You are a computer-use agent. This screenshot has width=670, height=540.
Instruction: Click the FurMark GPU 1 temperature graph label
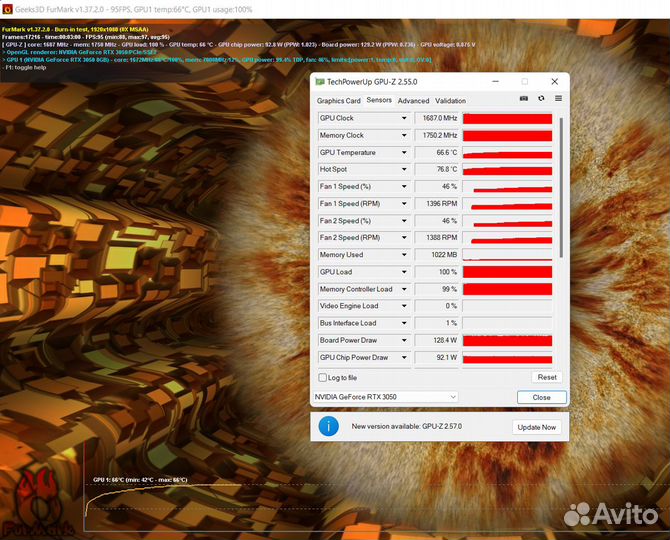tap(140, 480)
